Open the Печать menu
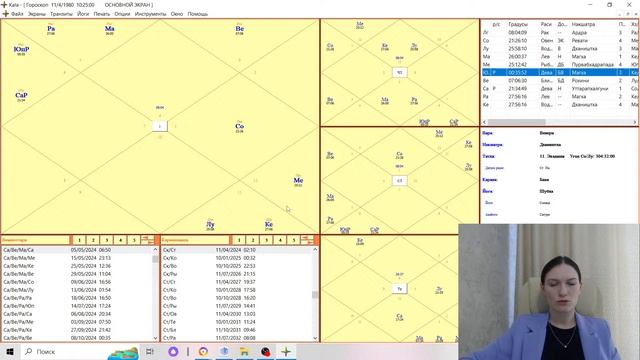This screenshot has width=640, height=360. coord(102,14)
